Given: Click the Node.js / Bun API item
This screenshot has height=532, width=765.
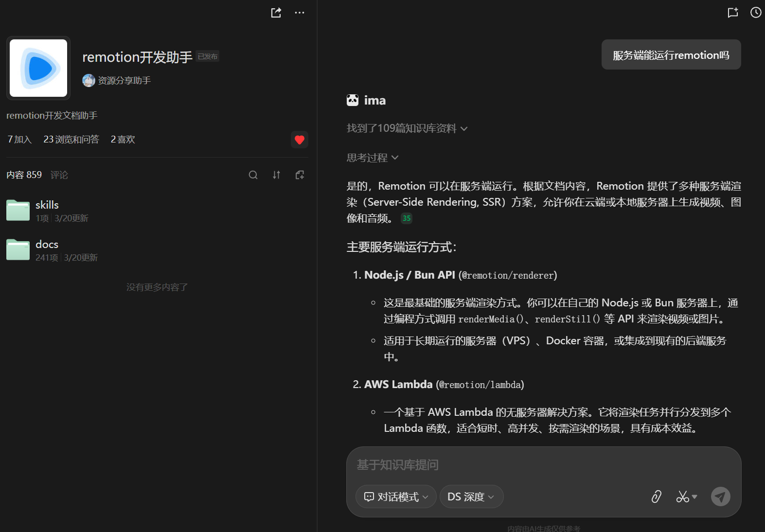Looking at the screenshot, I should [x=461, y=275].
